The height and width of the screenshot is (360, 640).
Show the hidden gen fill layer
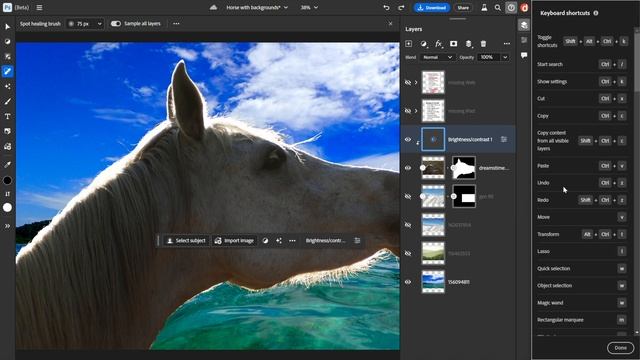(x=408, y=196)
